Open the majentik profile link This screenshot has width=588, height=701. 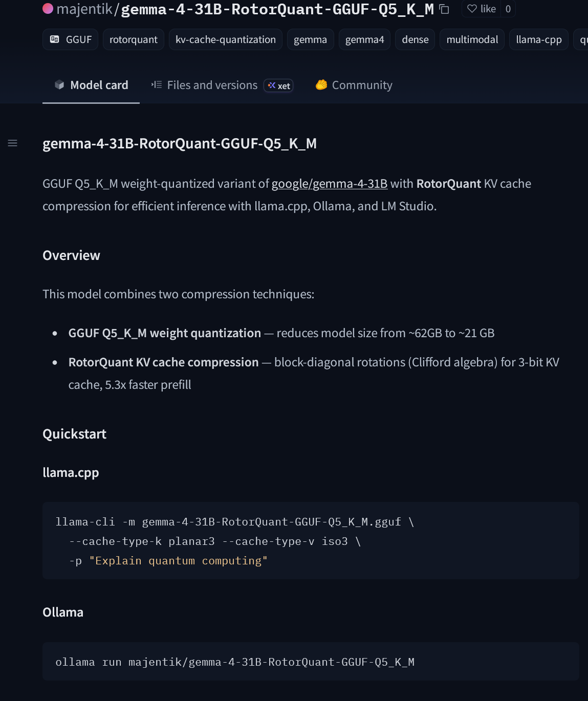(x=84, y=9)
